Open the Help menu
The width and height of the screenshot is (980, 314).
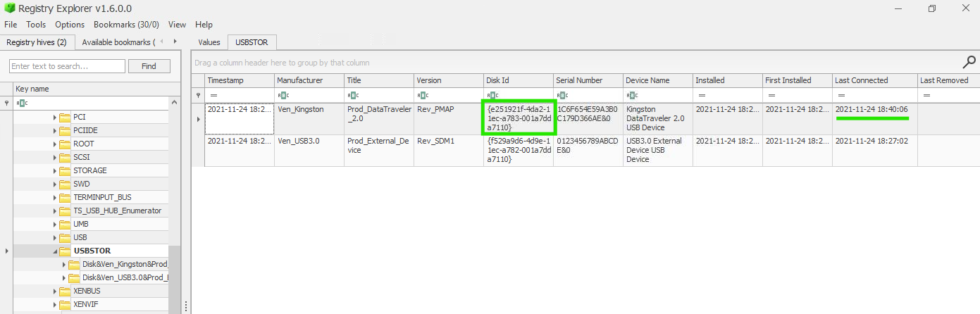204,25
